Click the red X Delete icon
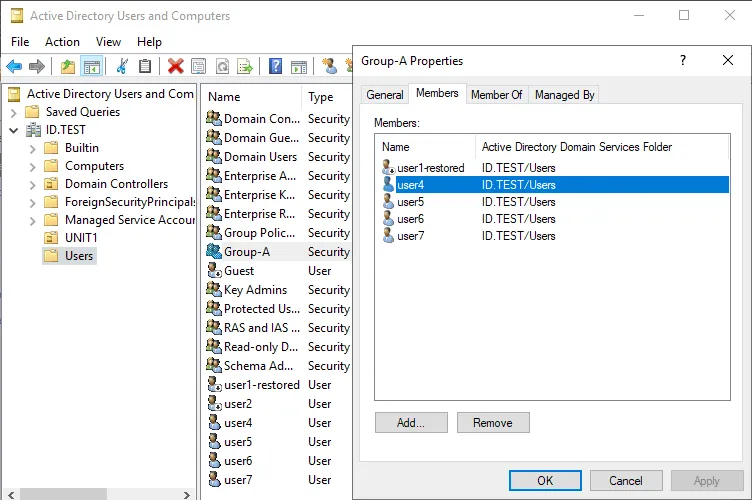Image resolution: width=752 pixels, height=500 pixels. click(x=175, y=66)
